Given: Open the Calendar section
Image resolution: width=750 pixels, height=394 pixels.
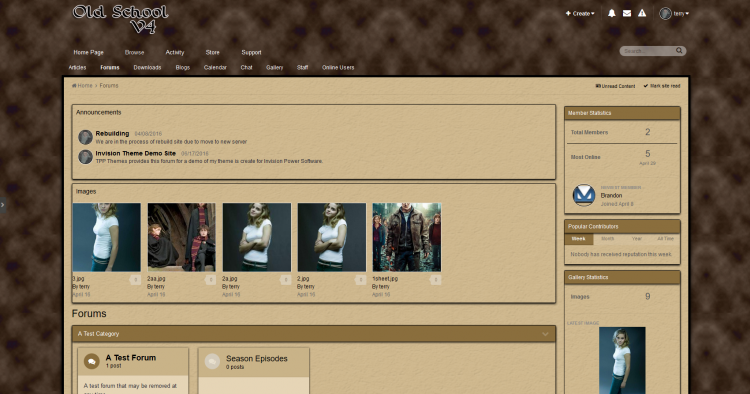Looking at the screenshot, I should pyautogui.click(x=215, y=67).
